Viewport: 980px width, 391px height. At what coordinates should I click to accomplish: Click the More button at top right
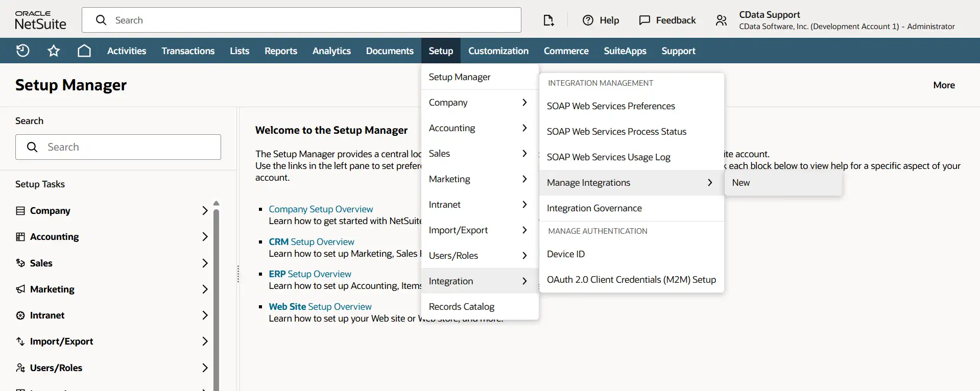944,85
